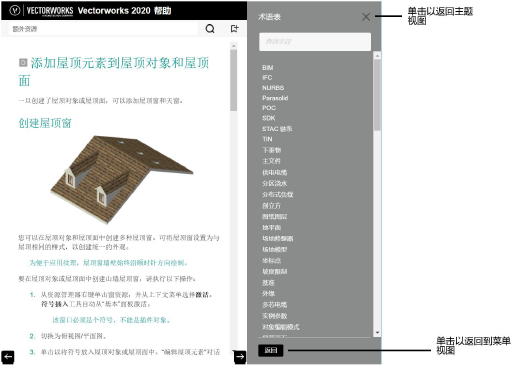The width and height of the screenshot is (516, 366).
Task: Select the 剖立方 glossary entry
Action: (271, 205)
